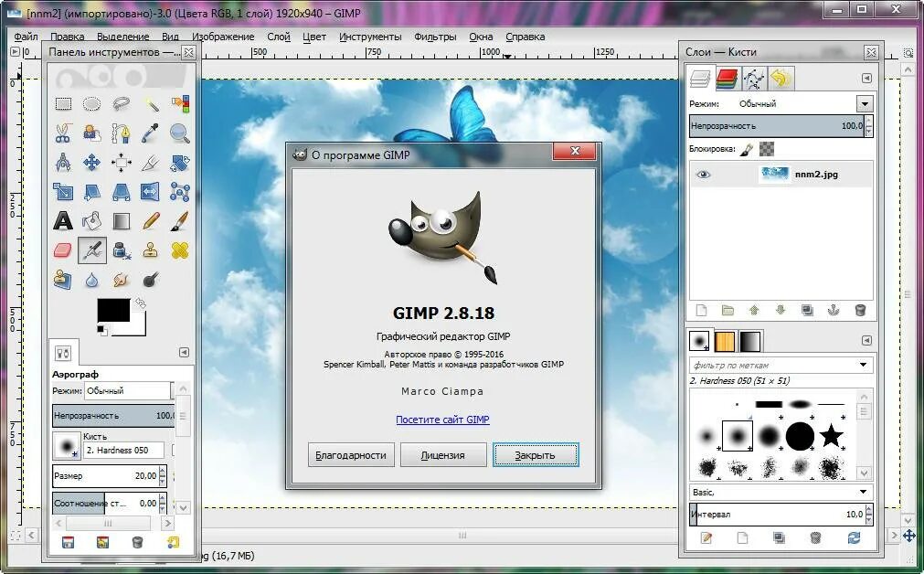Screen dimensions: 924x574
Task: Toggle lock alpha channel checkerboard icon
Action: (766, 149)
